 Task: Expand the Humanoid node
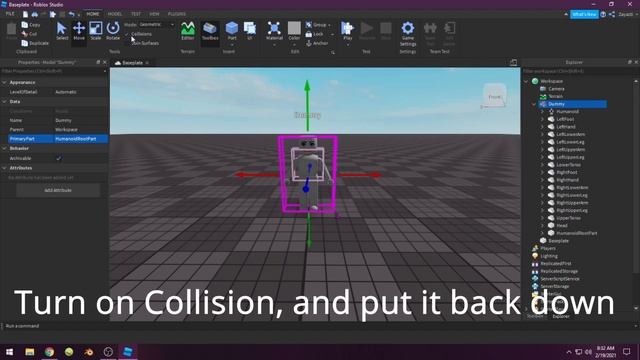[x=542, y=111]
